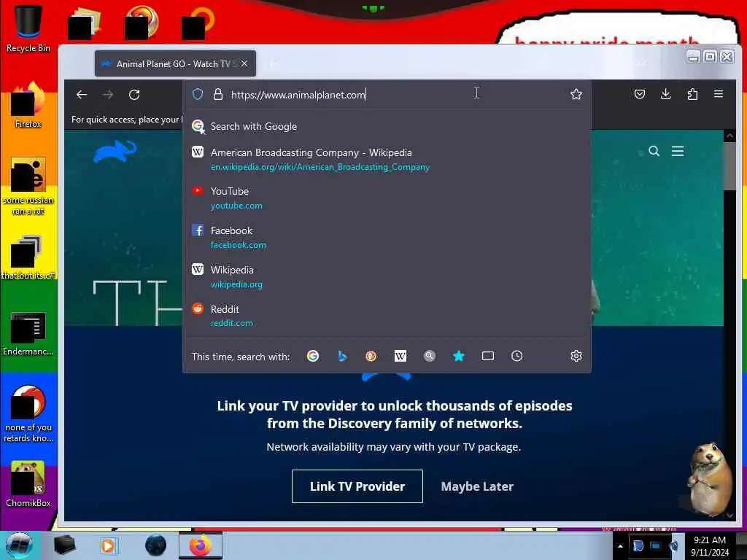The width and height of the screenshot is (747, 560).
Task: Click the Animal Planet elephant logo
Action: point(115,152)
